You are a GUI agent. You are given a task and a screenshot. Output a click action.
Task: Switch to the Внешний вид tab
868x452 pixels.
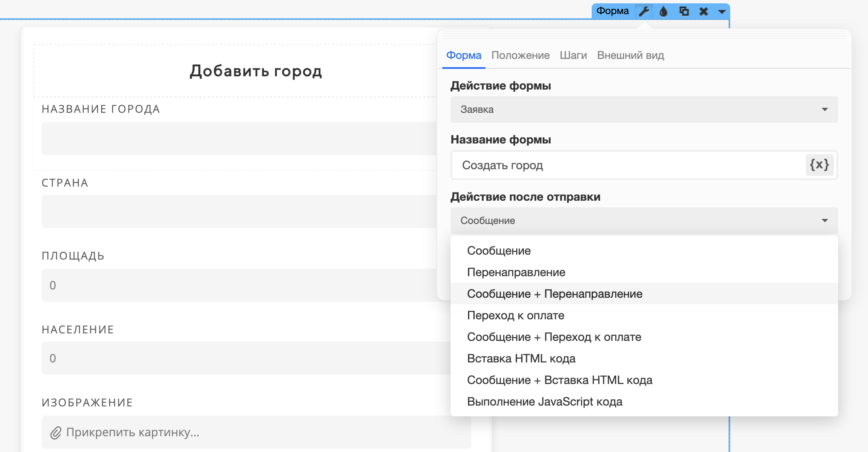[631, 55]
